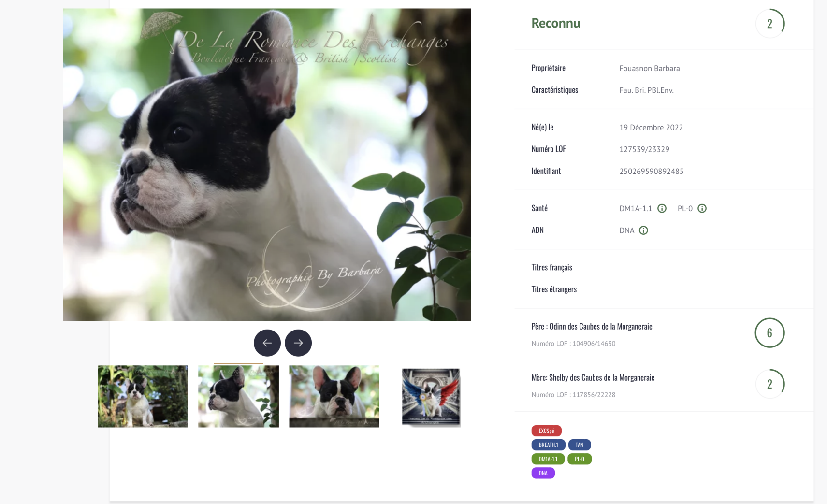Open father Odinn des Caubes de la Morganeraie

coord(592,326)
